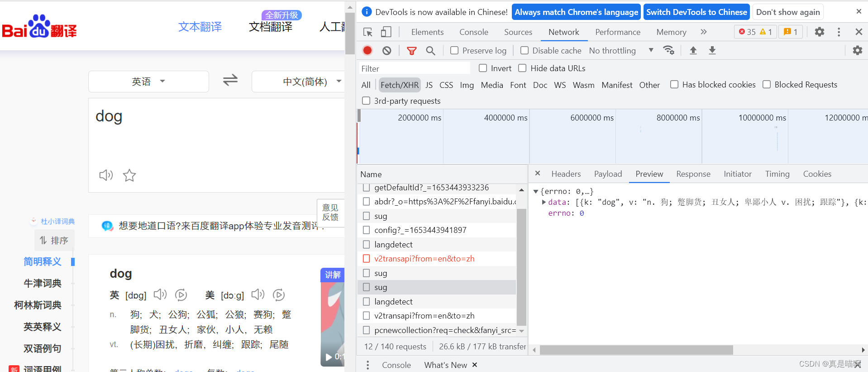Click the 35 errors counter badge
Screen dimensions: 868x372
coord(755,32)
